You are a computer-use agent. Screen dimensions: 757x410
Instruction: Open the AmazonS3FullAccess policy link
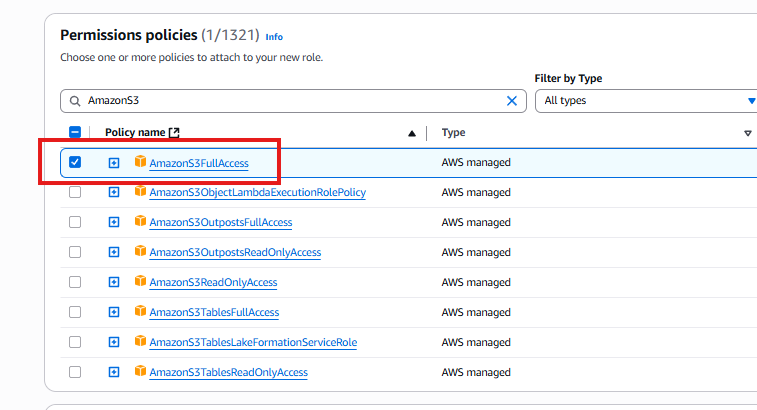199,163
